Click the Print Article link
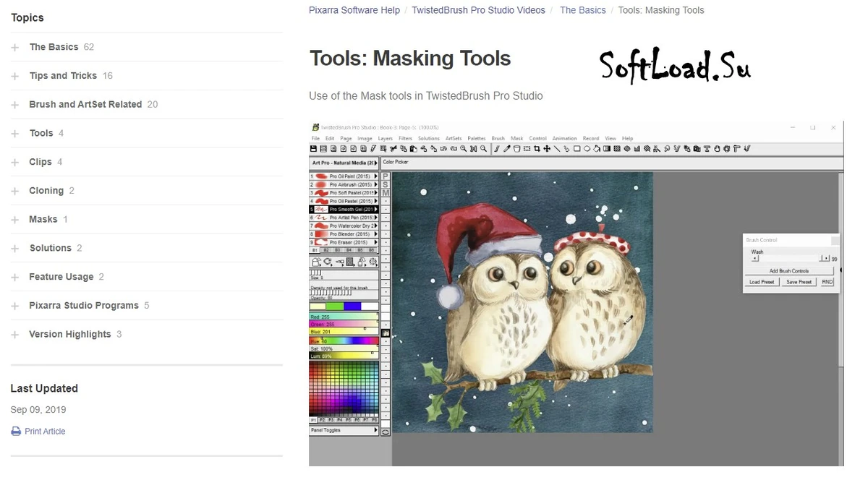This screenshot has height=493, width=868. [45, 432]
